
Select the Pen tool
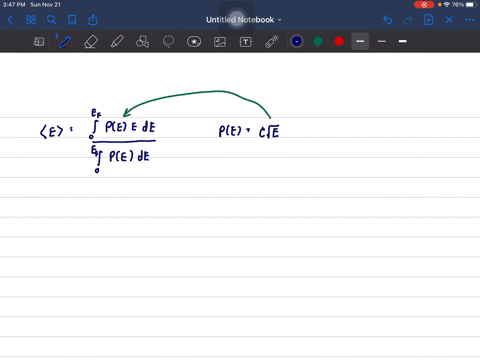pos(65,42)
